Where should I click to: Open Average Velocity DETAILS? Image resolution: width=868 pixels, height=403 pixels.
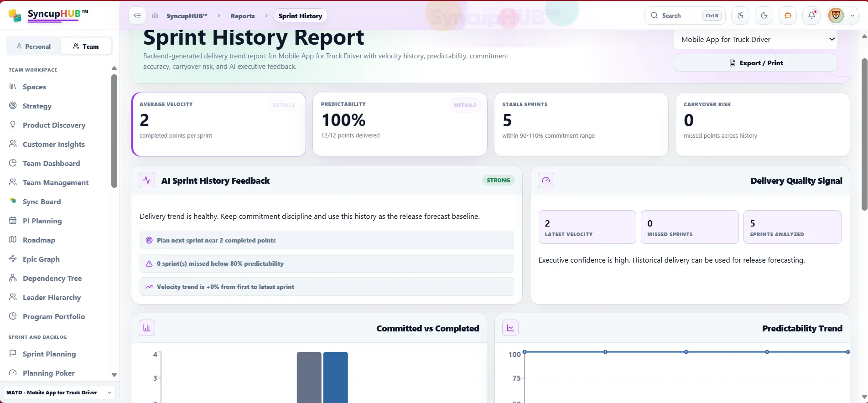284,105
